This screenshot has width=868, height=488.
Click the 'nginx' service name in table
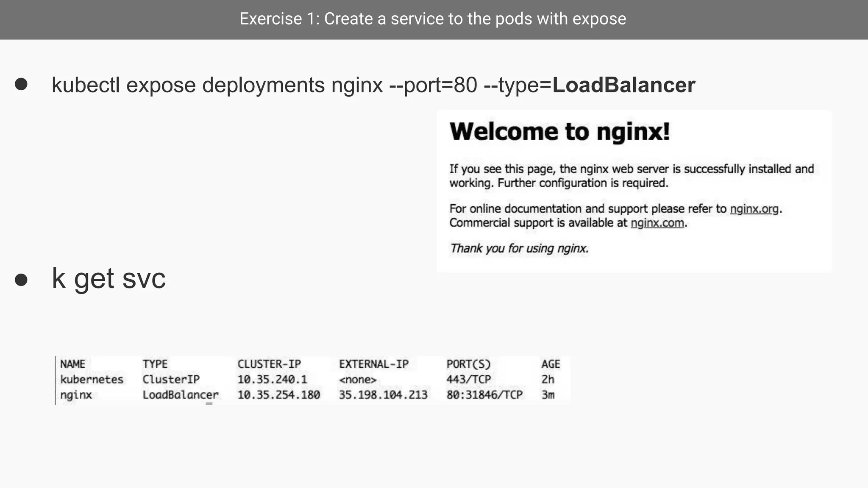76,395
